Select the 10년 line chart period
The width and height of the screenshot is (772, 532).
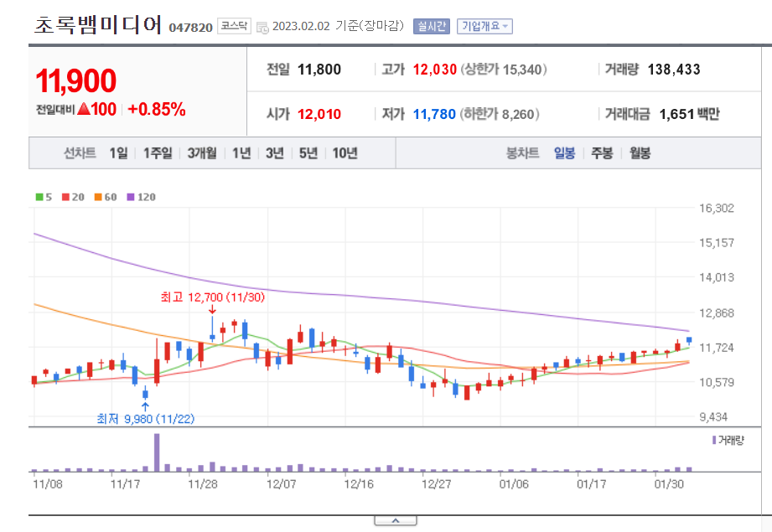(345, 153)
